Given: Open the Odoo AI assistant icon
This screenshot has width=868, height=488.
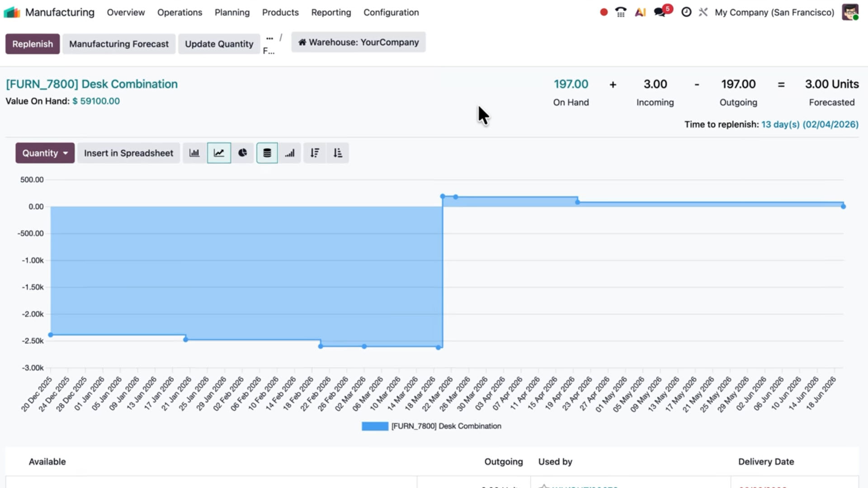Looking at the screenshot, I should coord(640,12).
